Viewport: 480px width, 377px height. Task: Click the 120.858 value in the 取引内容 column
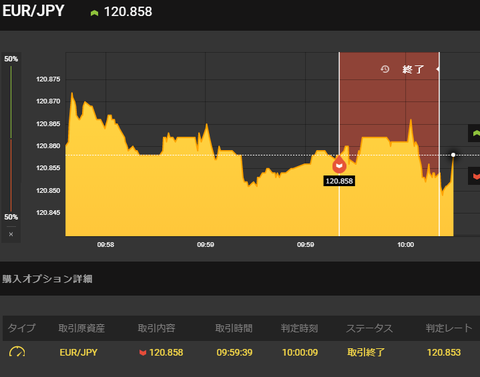pos(166,352)
